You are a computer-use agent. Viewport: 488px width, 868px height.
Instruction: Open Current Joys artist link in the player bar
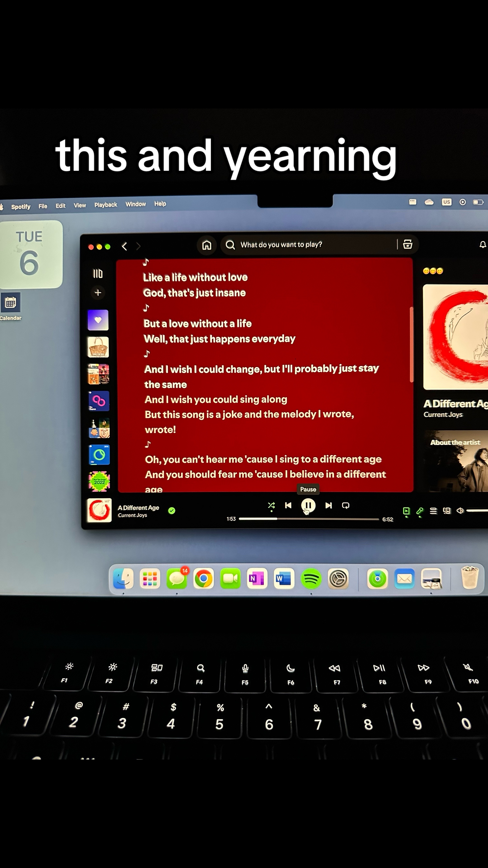[x=132, y=515]
